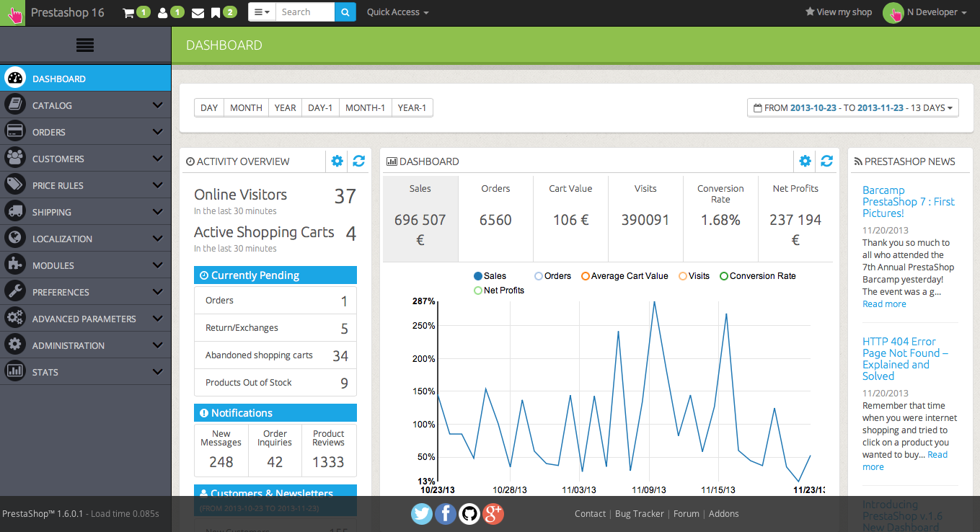Toggle the hamburger sidebar collapse icon
This screenshot has width=980, height=532.
85,45
